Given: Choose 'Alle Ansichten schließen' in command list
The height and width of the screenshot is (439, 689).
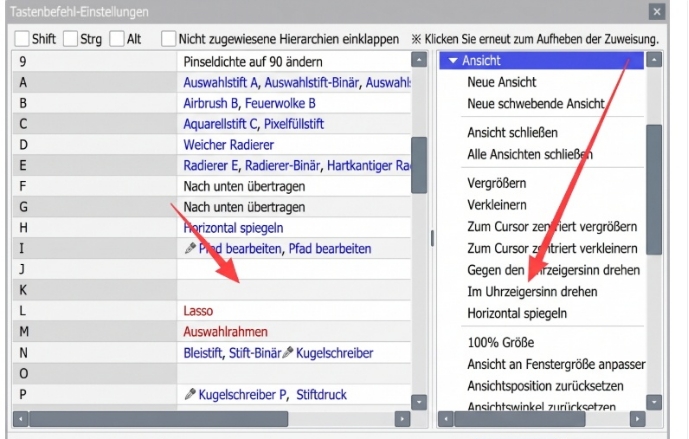Looking at the screenshot, I should tap(530, 154).
